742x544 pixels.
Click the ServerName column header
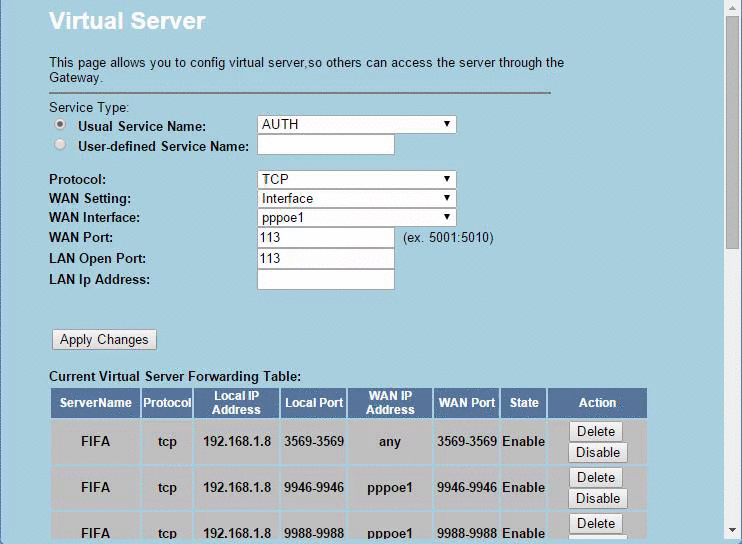(x=96, y=403)
